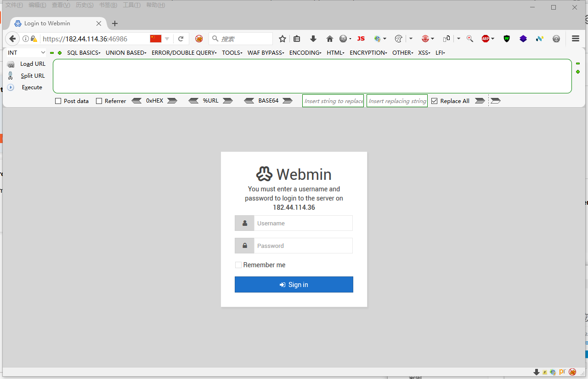Screen dimensions: 588x379
Task: Click the crossed-out orange icon beside reload
Action: [x=199, y=39]
